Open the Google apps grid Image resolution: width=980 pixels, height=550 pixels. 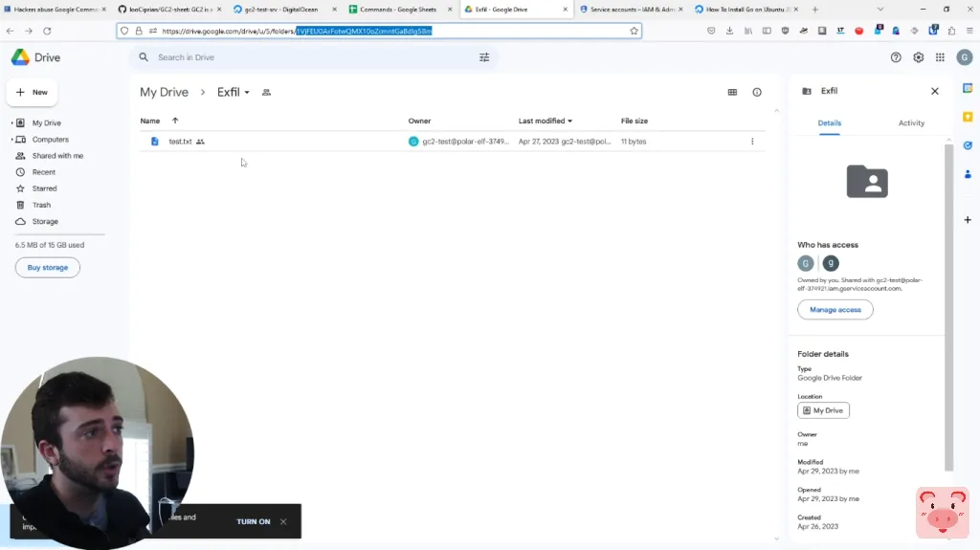[940, 57]
